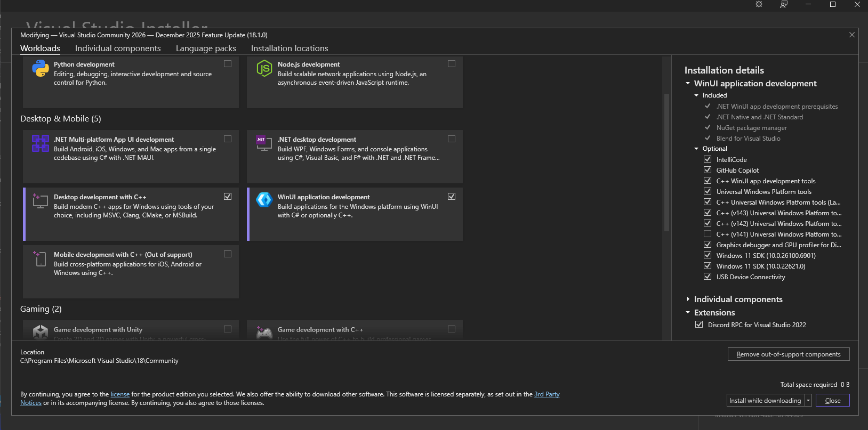Uncheck Windows 11 SDK (10.0.26100.6901)
Image resolution: width=868 pixels, height=430 pixels.
point(708,255)
